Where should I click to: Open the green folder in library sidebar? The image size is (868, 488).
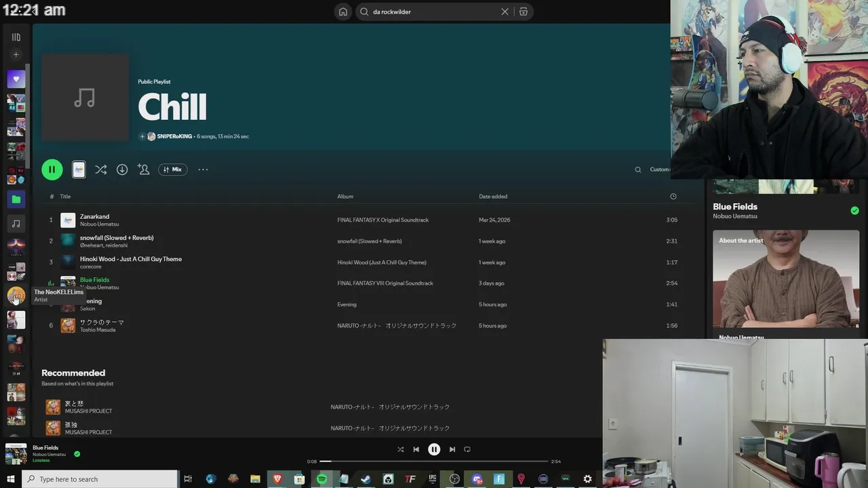click(16, 199)
